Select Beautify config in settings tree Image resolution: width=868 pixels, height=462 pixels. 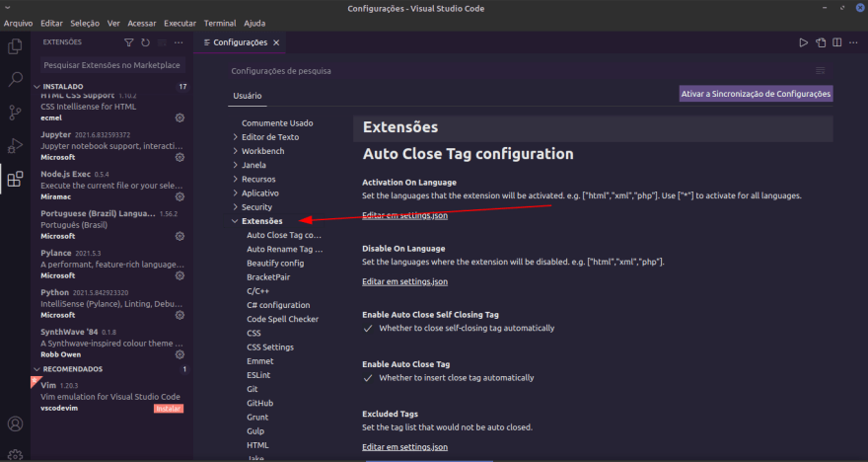click(275, 264)
